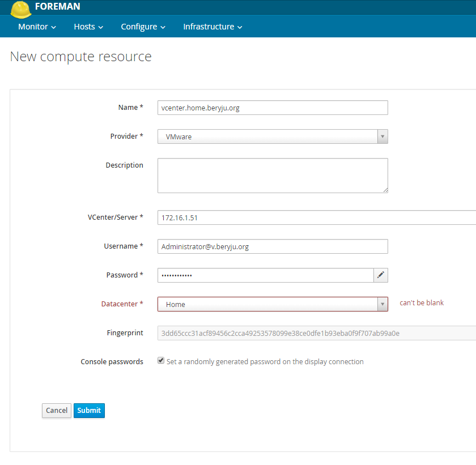Click the Submit button
Viewport: 476px width, 465px height.
(x=89, y=410)
